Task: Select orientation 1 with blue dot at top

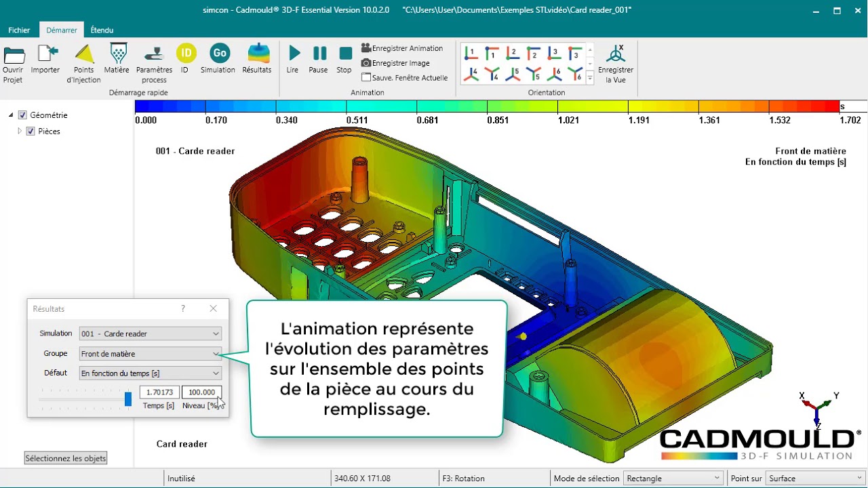Action: tap(492, 53)
